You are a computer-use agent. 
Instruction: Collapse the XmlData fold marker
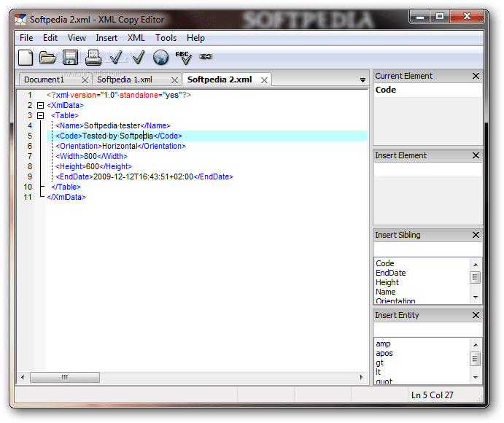coord(41,106)
